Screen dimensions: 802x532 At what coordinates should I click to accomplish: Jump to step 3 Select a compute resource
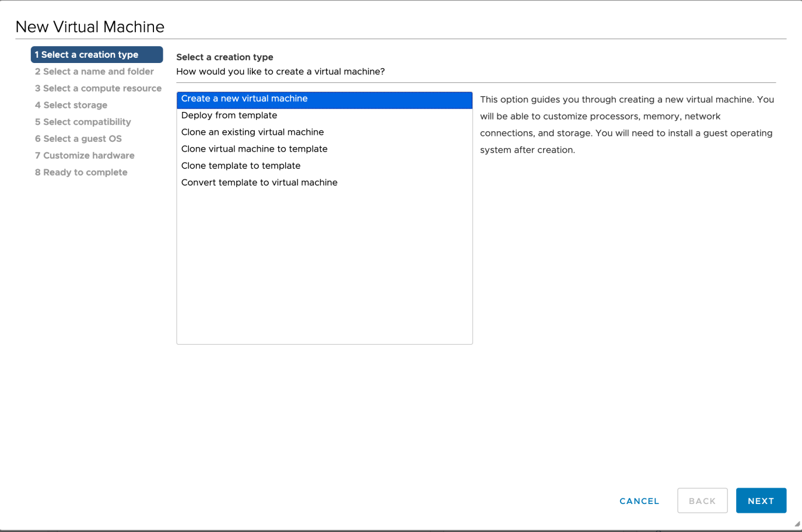(x=98, y=88)
